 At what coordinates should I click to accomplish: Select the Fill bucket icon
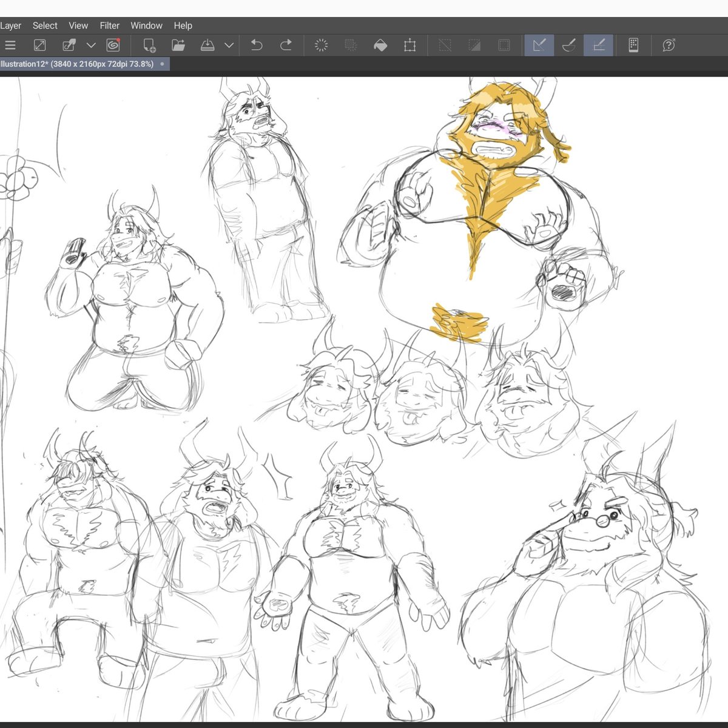(380, 45)
